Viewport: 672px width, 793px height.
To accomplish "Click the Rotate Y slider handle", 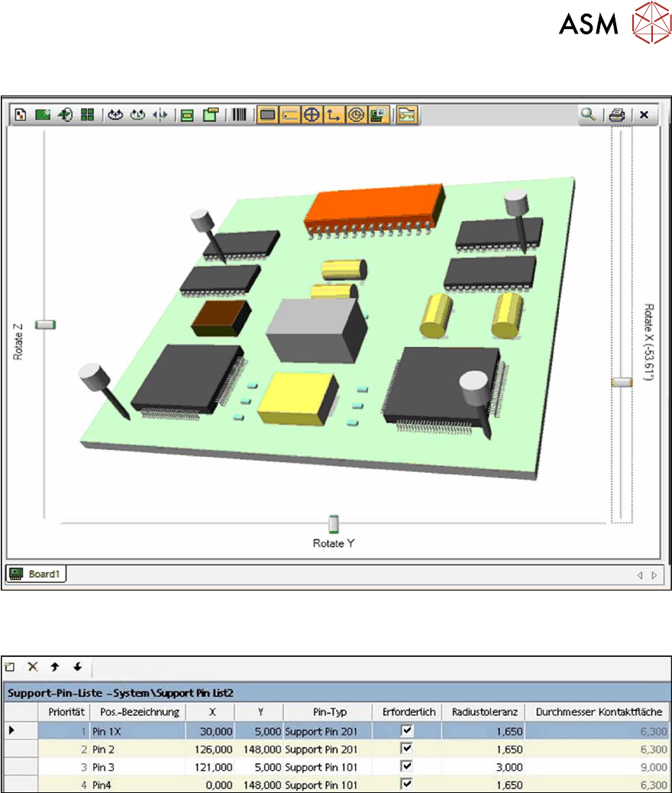I will (333, 524).
